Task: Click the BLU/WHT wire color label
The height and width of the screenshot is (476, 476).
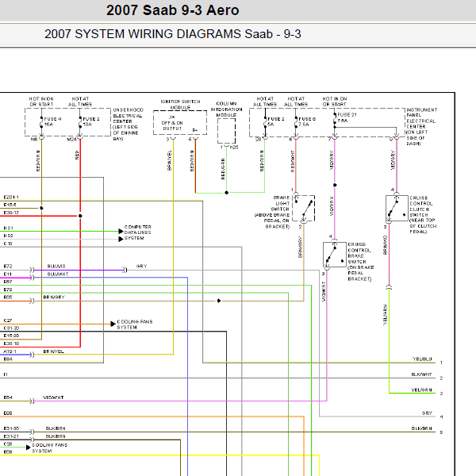Action: pyautogui.click(x=58, y=274)
